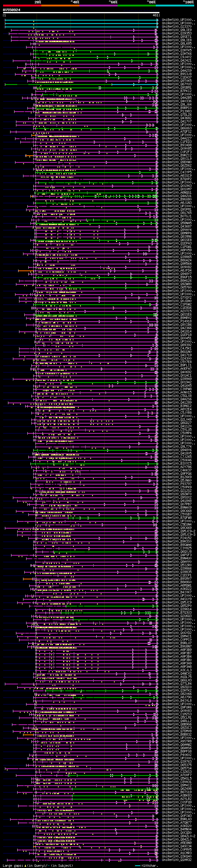Click subject label UniRef100_B9S3J8

tap(177, 74)
